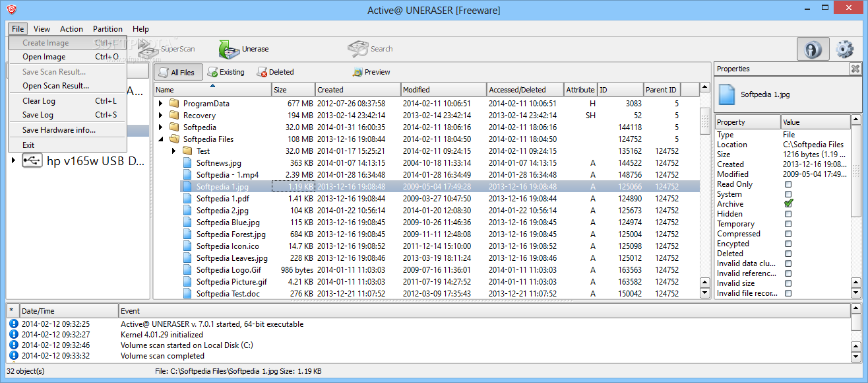The height and width of the screenshot is (383, 868).
Task: Expand the Test subfolder
Action: (x=173, y=151)
